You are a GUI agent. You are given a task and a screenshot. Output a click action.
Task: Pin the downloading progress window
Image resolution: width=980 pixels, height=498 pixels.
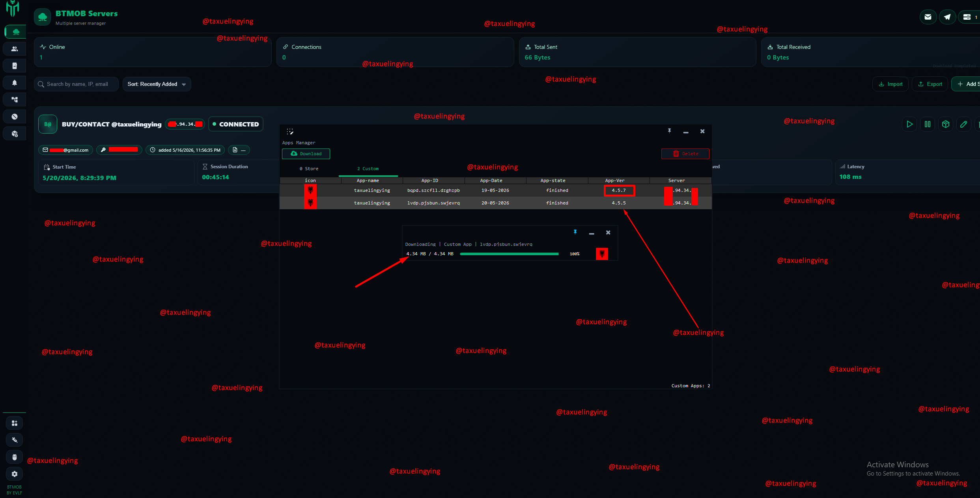(575, 232)
